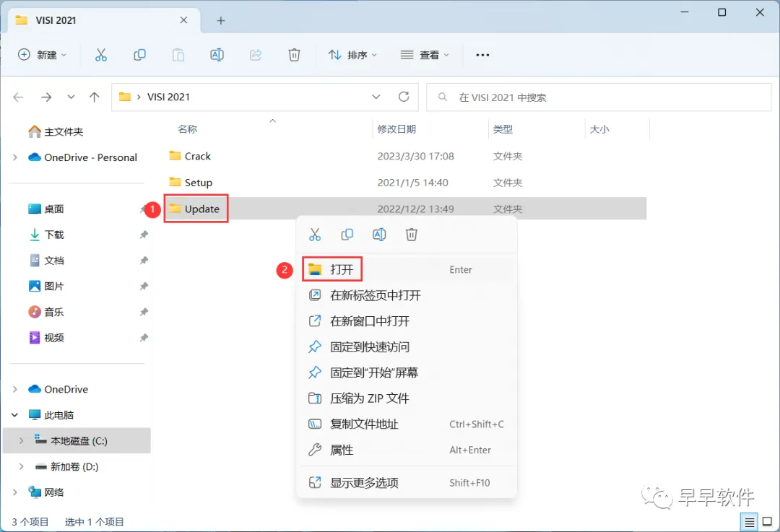Open the three-dots more options menu
The height and width of the screenshot is (532, 780).
[x=482, y=55]
